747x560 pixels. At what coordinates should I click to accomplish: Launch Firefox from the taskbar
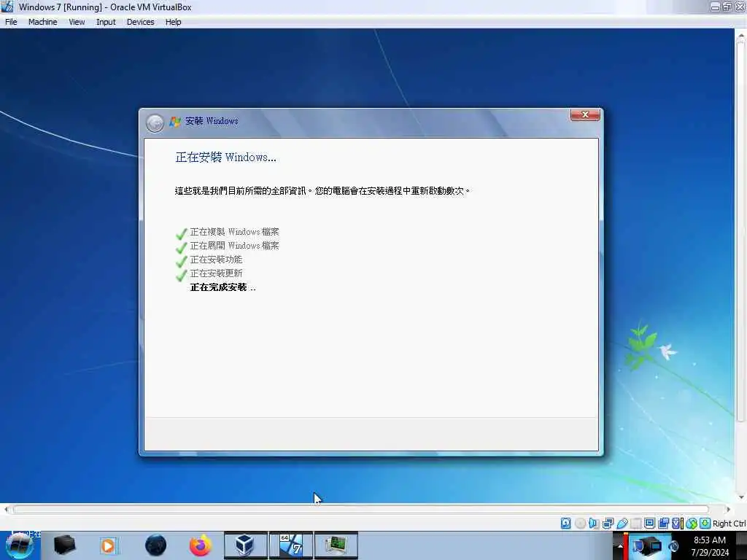tap(201, 545)
